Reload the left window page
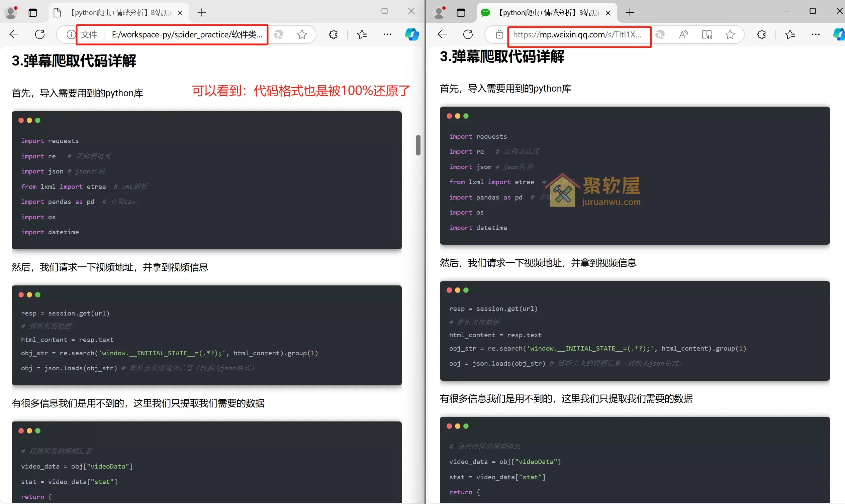845x504 pixels. point(40,34)
